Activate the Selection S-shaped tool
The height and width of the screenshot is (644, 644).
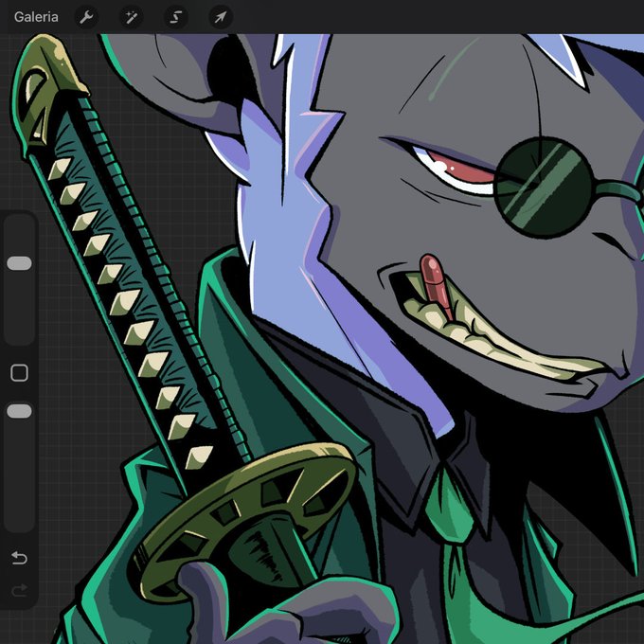[176, 17]
